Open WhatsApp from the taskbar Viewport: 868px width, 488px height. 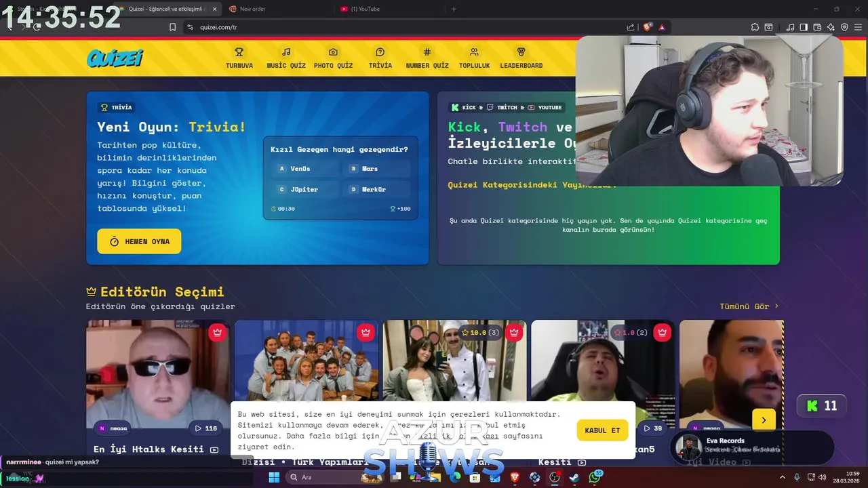point(595,477)
